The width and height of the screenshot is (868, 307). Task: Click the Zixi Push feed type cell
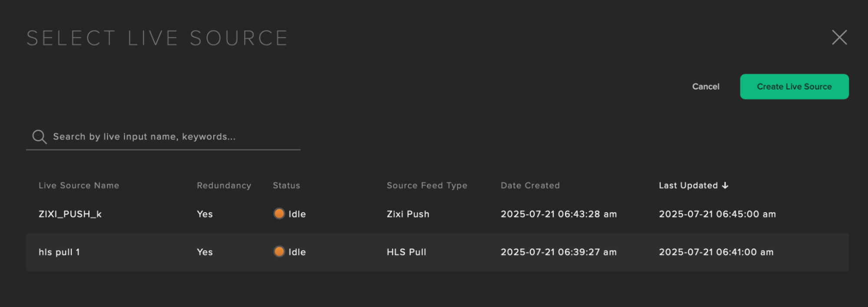pyautogui.click(x=408, y=214)
